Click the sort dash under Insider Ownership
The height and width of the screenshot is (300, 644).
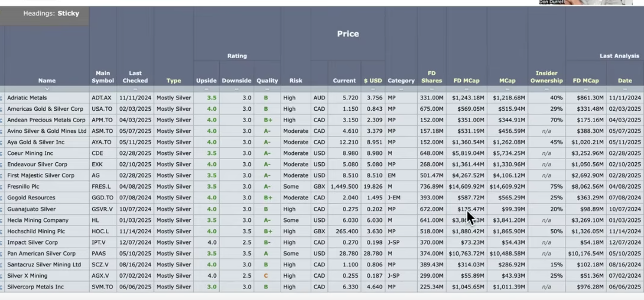546,89
